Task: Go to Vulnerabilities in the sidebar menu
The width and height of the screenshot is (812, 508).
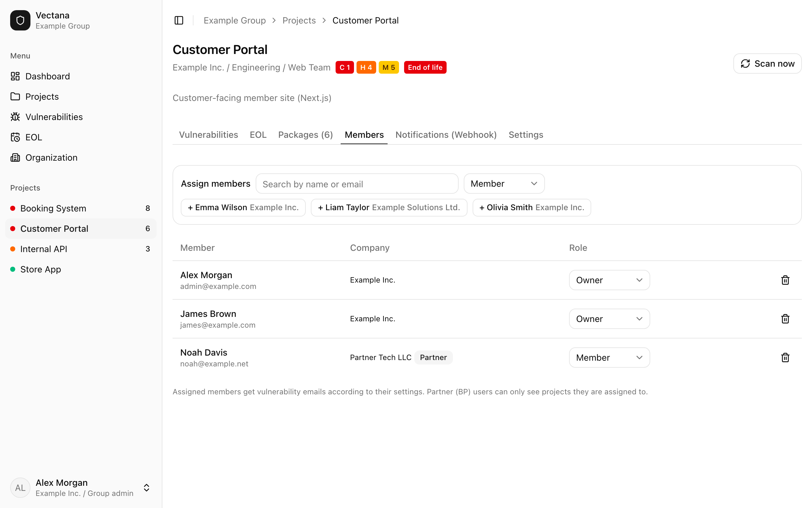Action: click(81, 117)
